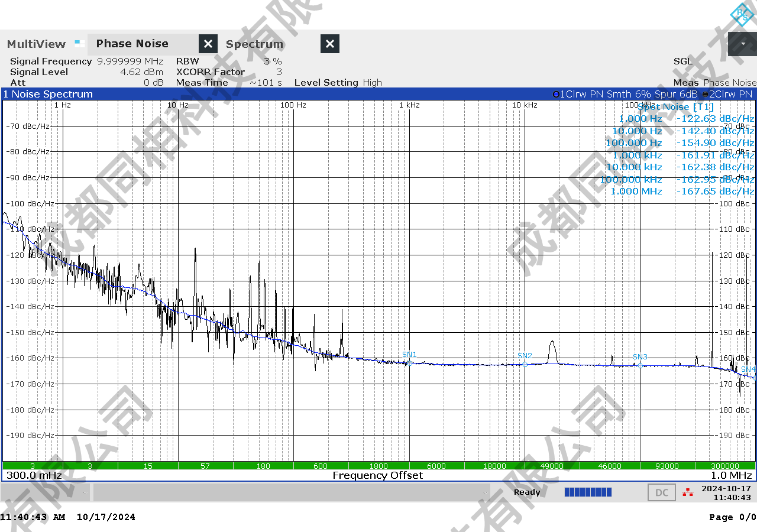The image size is (757, 532).
Task: Switch to the Spectrum tab
Action: point(254,44)
